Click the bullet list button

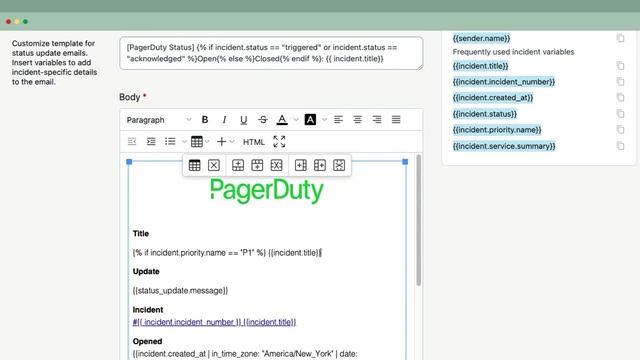(x=170, y=142)
